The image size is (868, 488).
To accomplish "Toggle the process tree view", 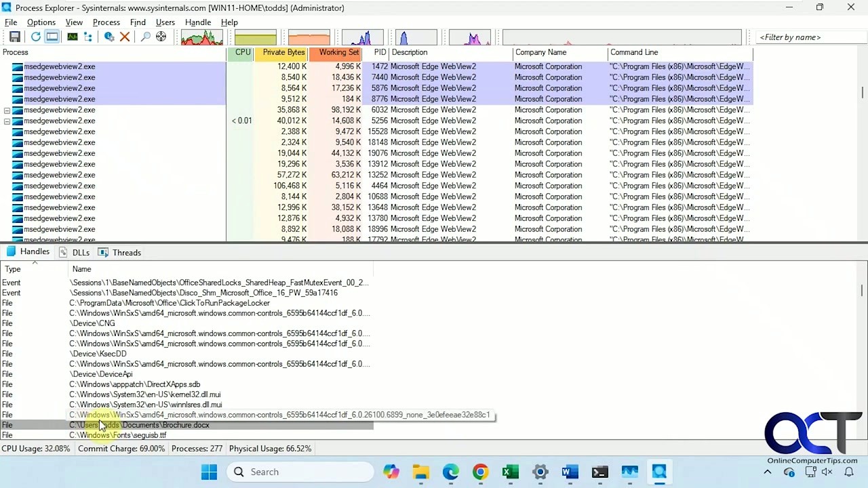I will coord(88,37).
